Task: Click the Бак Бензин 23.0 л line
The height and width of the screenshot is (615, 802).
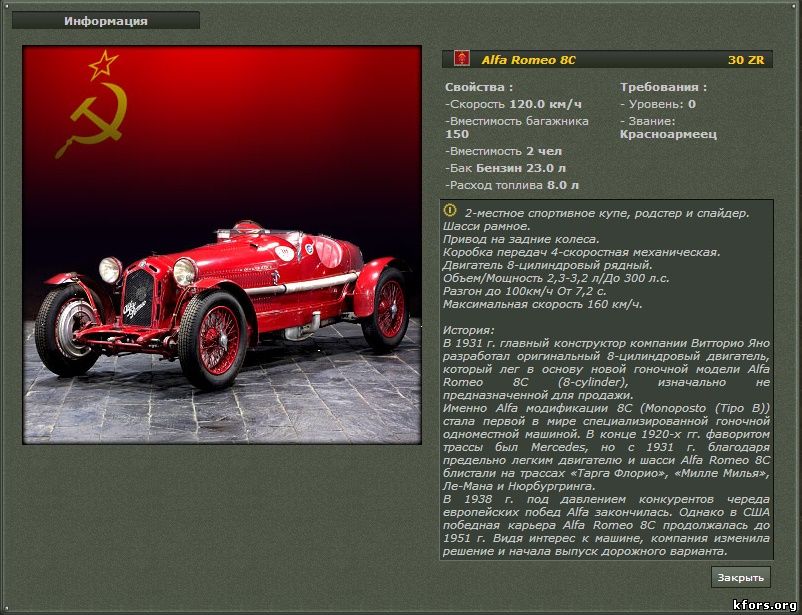Action: pyautogui.click(x=505, y=168)
